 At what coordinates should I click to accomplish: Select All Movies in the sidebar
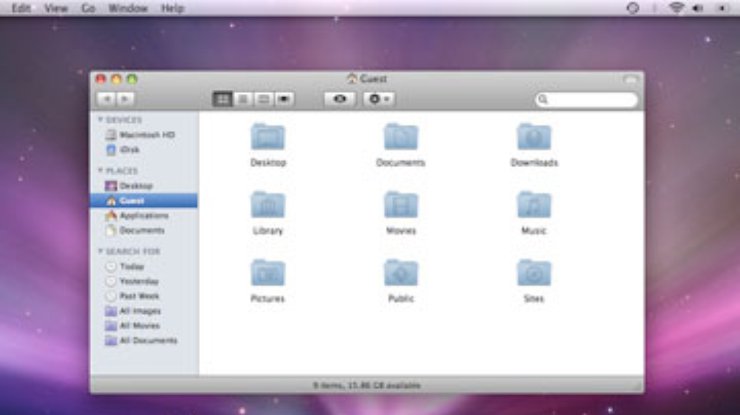[144, 326]
